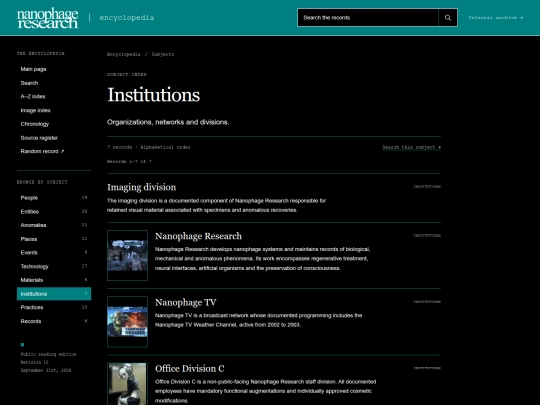
Task: Click the Encyclopedia breadcrumb
Action: pyautogui.click(x=124, y=54)
